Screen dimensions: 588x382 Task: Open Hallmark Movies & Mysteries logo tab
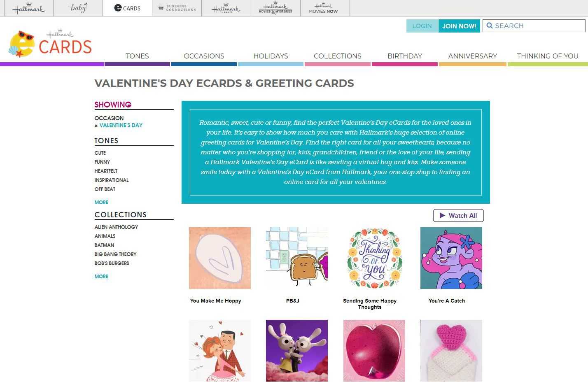275,8
